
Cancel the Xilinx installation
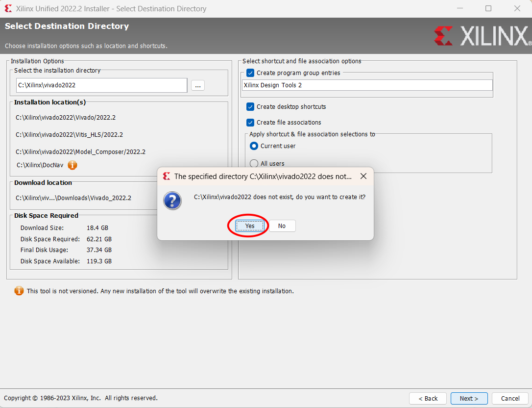pos(509,398)
